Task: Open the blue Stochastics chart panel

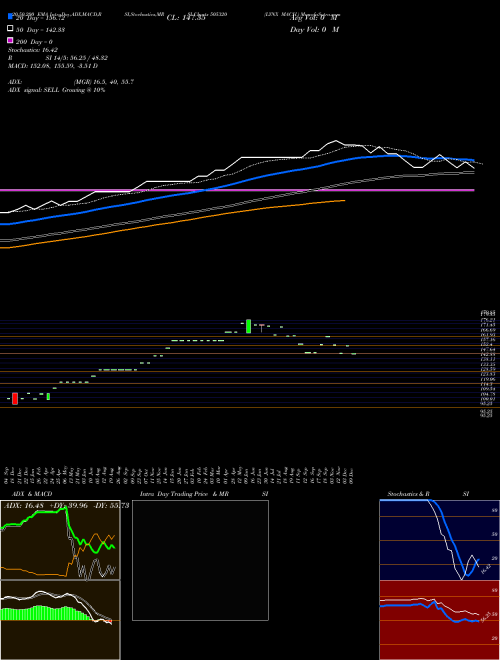Action: click(439, 540)
